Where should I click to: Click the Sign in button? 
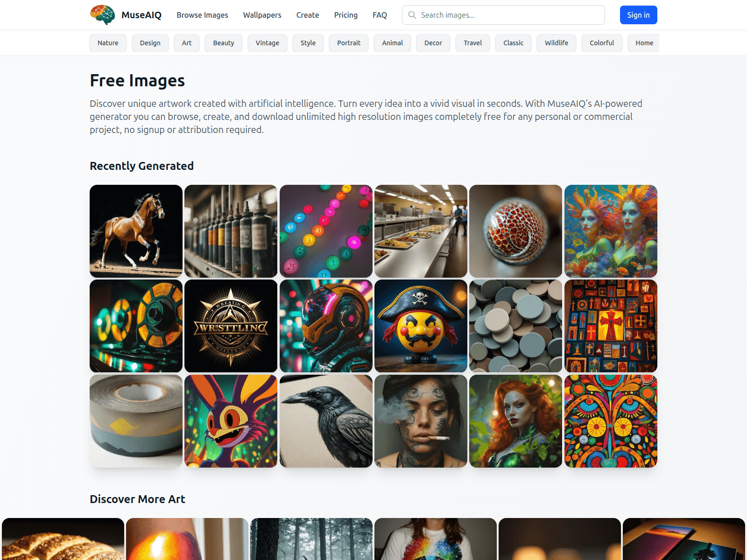click(638, 14)
